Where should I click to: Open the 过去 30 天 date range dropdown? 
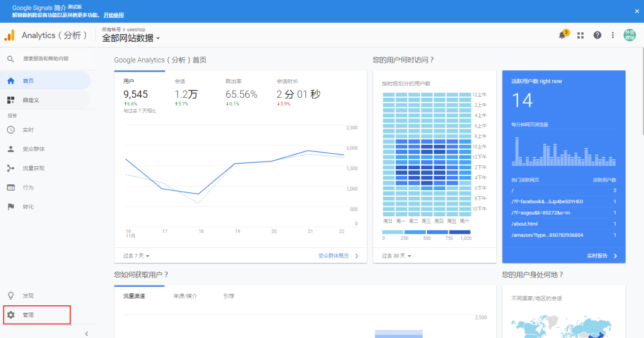397,256
